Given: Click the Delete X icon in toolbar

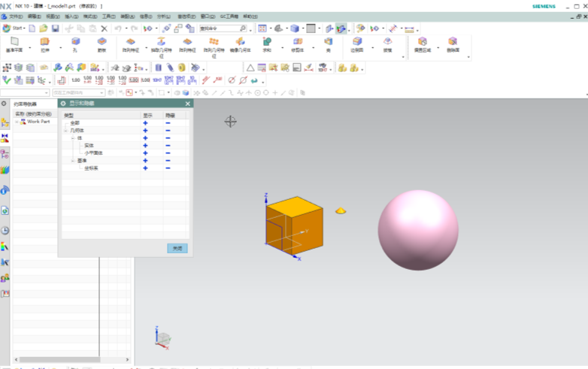Looking at the screenshot, I should pyautogui.click(x=104, y=29).
